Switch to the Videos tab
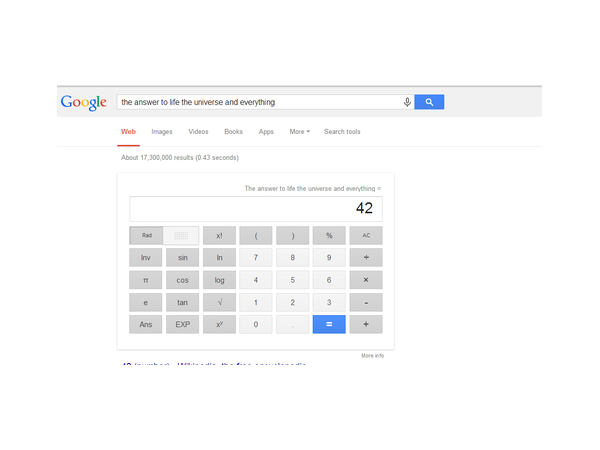The height and width of the screenshot is (450, 600). point(198,132)
